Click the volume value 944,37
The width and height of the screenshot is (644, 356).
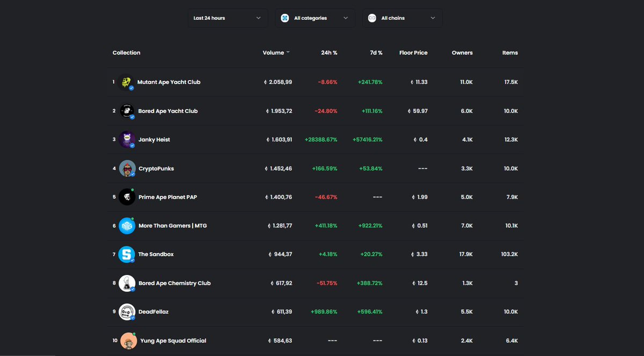click(283, 254)
